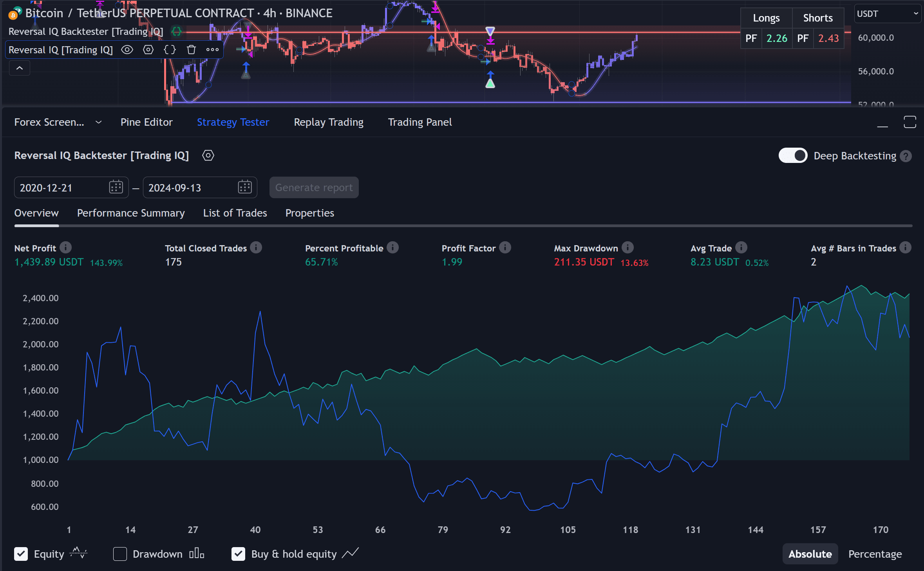
Task: Open the Trading Panel tab
Action: pyautogui.click(x=420, y=122)
